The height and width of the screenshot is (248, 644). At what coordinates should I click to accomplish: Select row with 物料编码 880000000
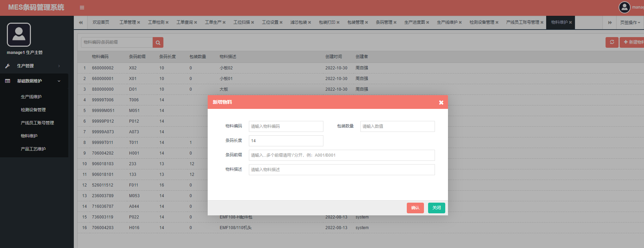click(x=360, y=89)
